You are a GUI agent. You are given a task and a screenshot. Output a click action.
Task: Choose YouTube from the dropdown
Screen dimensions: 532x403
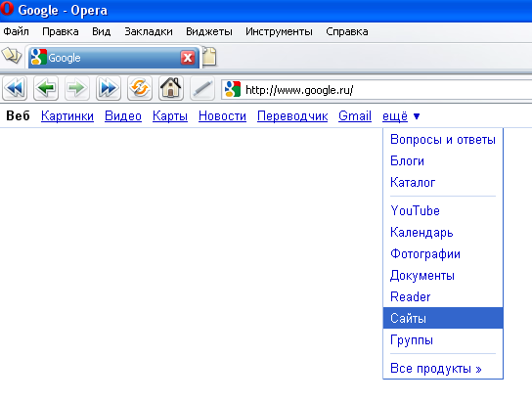pos(415,210)
